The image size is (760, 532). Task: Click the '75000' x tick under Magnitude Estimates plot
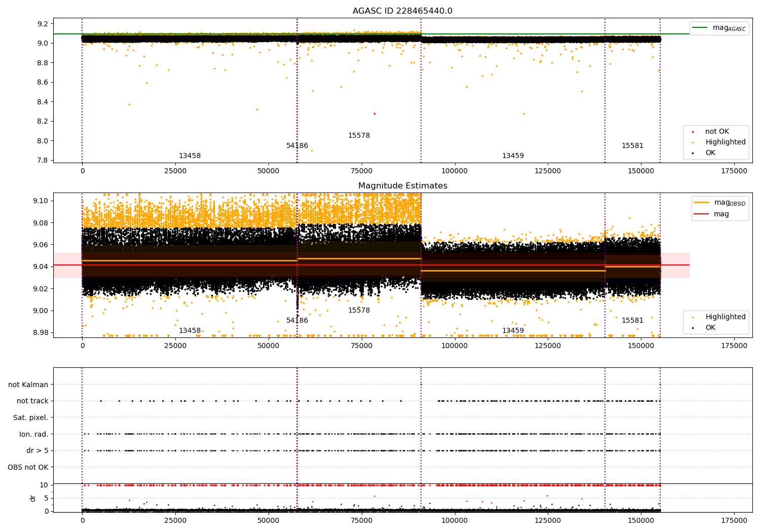(361, 346)
